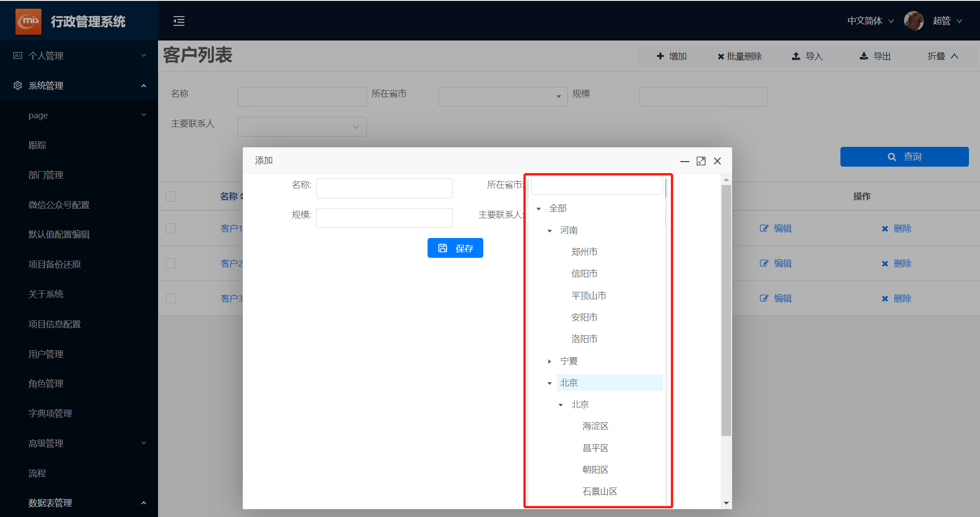
Task: Collapse the 河南 tree node arrow
Action: pyautogui.click(x=550, y=231)
